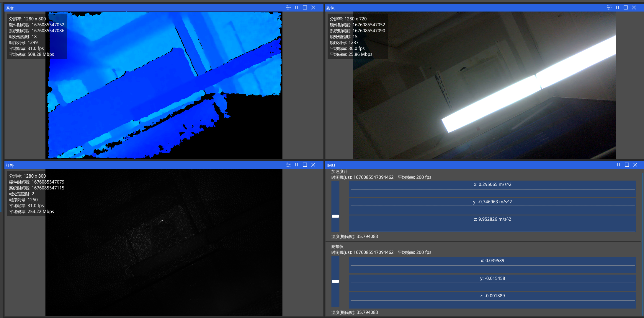Maximize the 彩色 color panel

click(x=626, y=8)
